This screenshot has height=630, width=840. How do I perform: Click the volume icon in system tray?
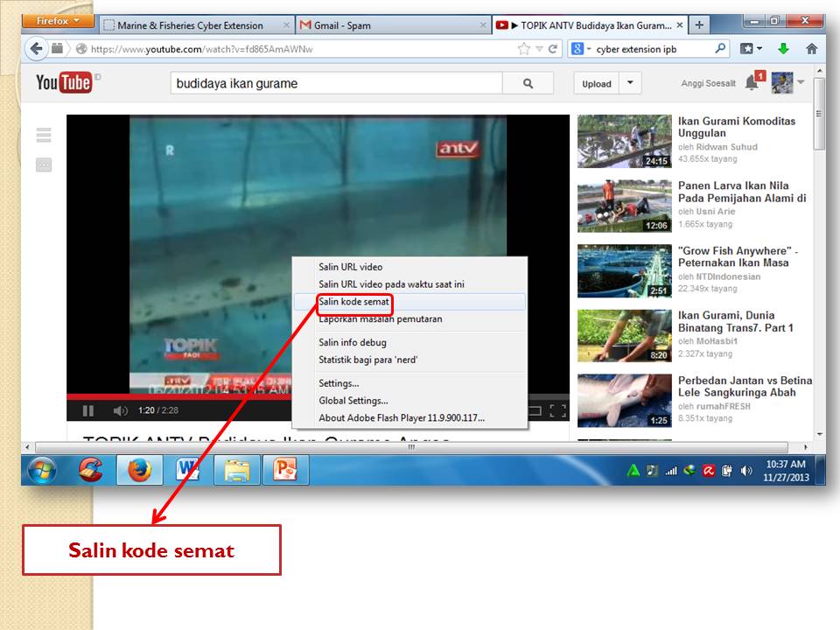pyautogui.click(x=745, y=471)
